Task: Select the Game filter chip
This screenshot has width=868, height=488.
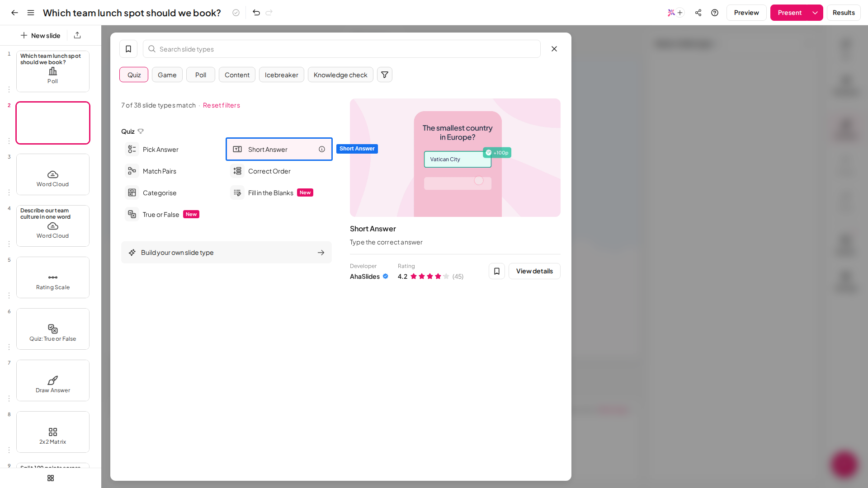Action: coord(167,75)
